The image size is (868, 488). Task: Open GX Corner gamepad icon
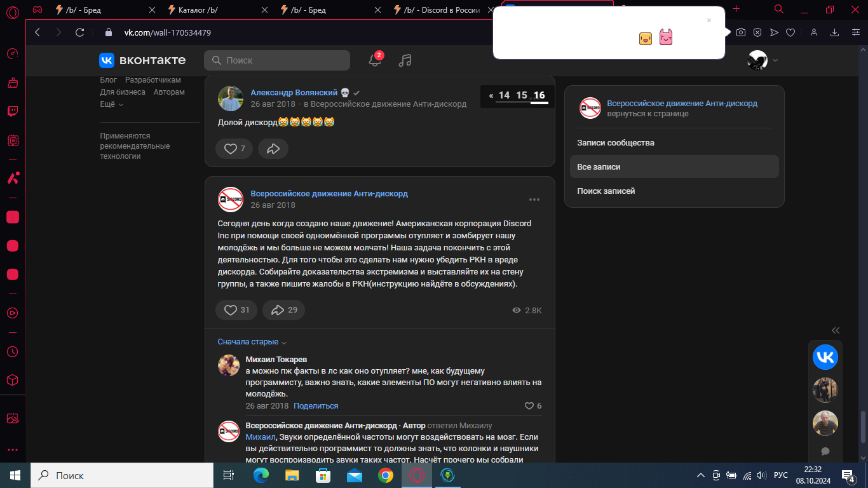tap(37, 10)
